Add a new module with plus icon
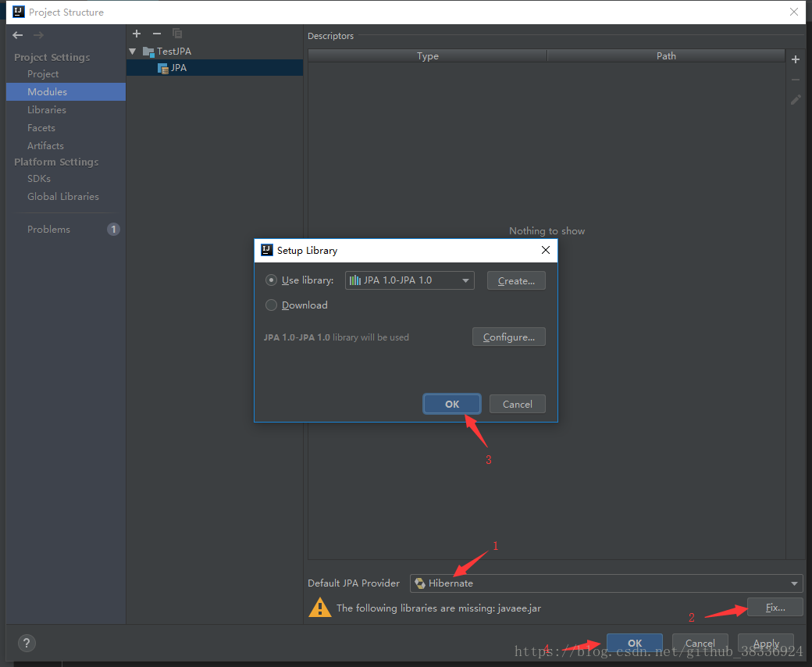Image resolution: width=812 pixels, height=667 pixels. point(137,34)
